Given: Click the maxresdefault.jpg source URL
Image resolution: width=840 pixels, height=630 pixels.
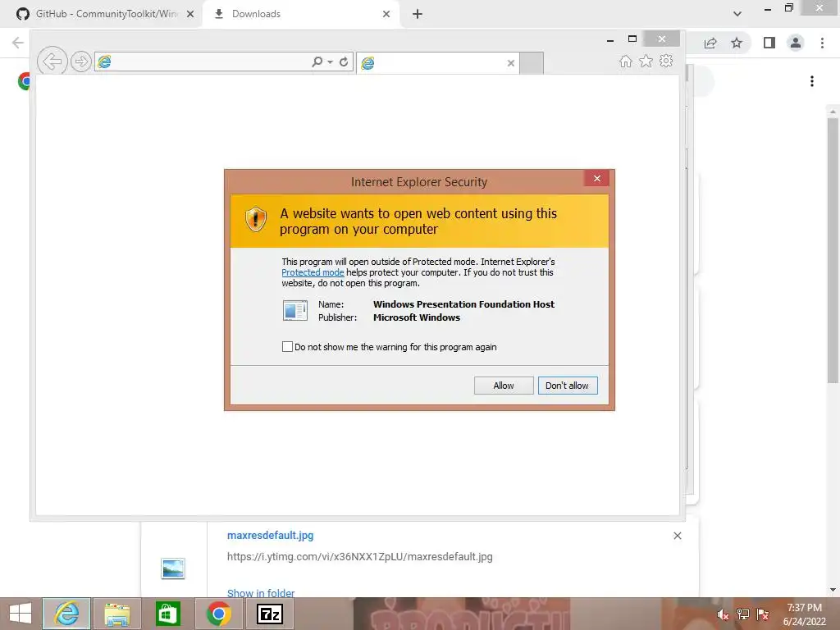Looking at the screenshot, I should tap(359, 557).
